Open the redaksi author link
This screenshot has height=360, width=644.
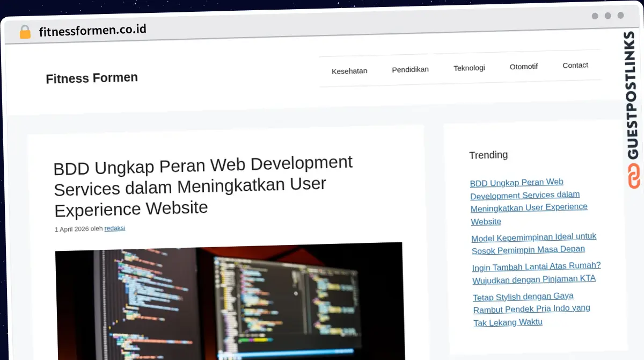[115, 228]
